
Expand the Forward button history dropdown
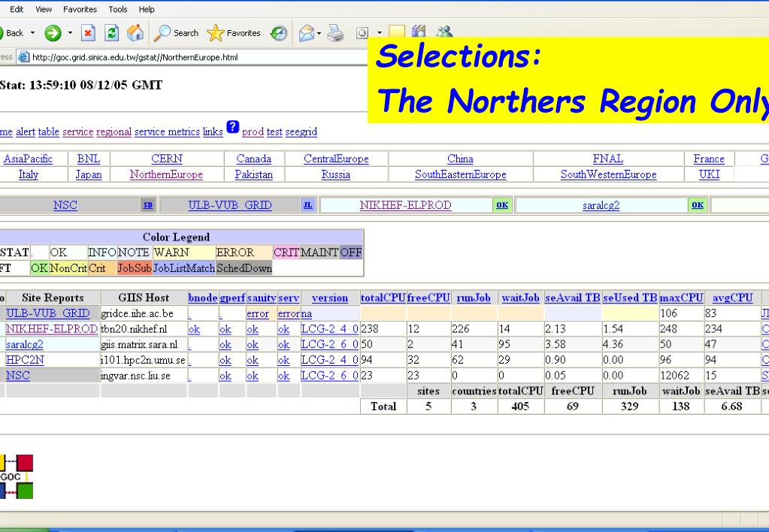click(70, 33)
